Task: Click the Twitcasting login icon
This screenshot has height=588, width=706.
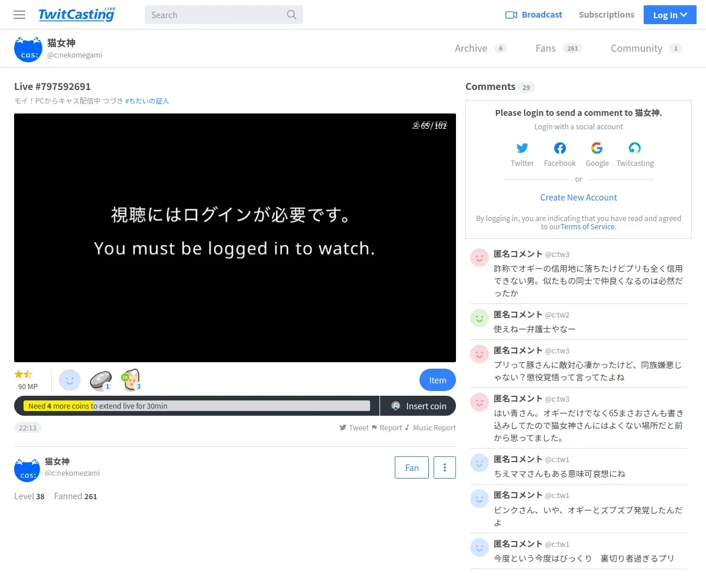Action: 635,148
